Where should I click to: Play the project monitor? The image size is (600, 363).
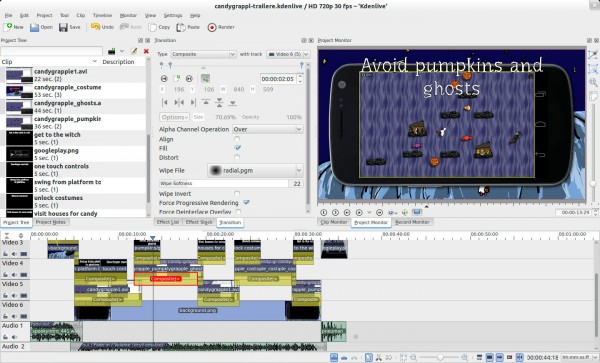pos(359,212)
